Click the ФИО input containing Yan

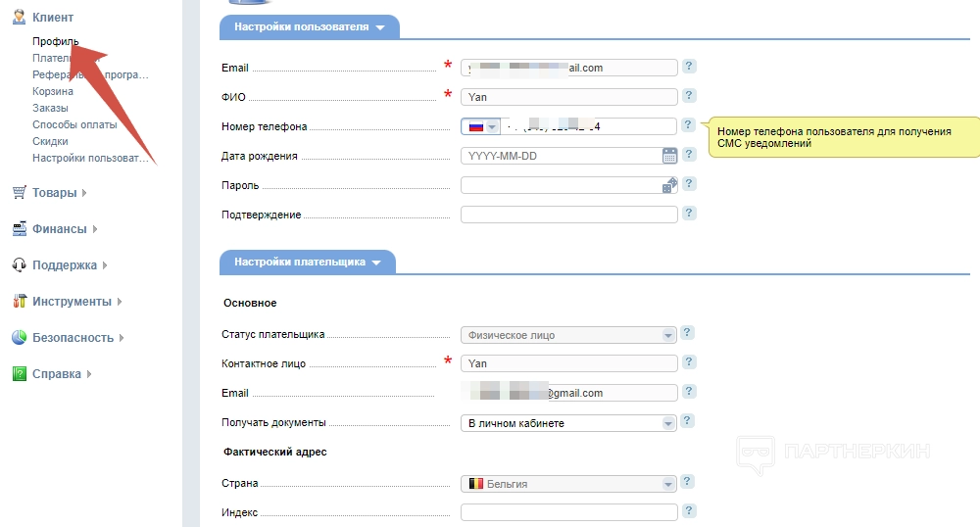tap(568, 97)
